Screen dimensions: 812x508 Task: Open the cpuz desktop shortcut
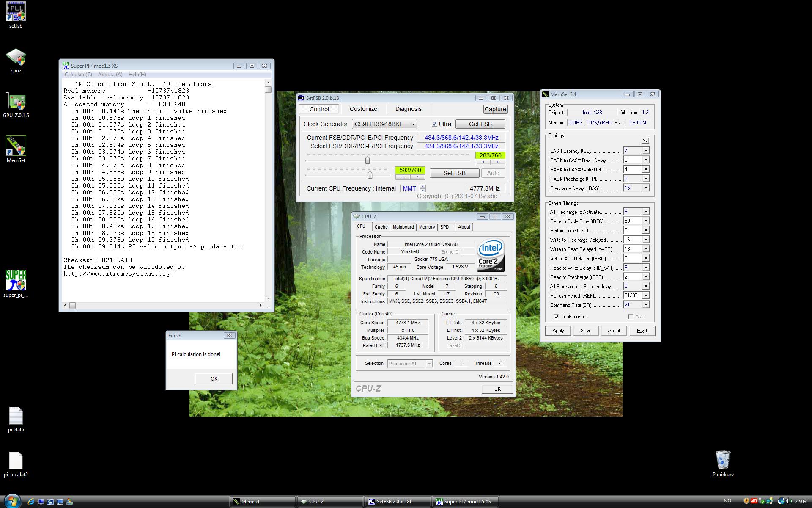coord(16,61)
